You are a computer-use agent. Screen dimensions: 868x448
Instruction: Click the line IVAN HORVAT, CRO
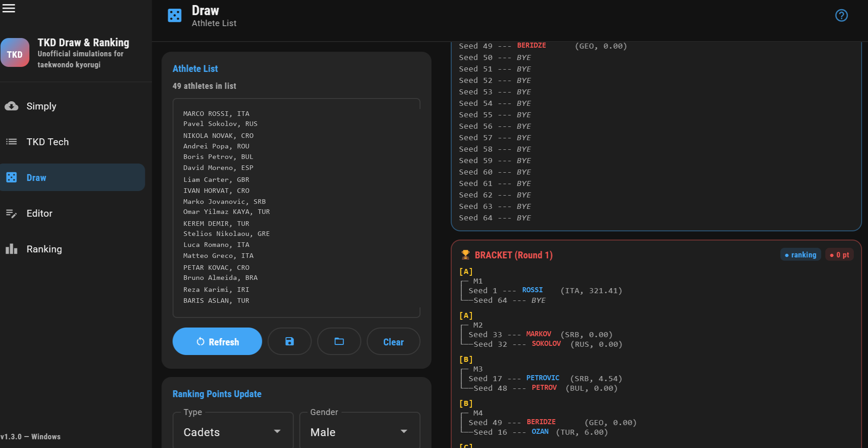[216, 191]
